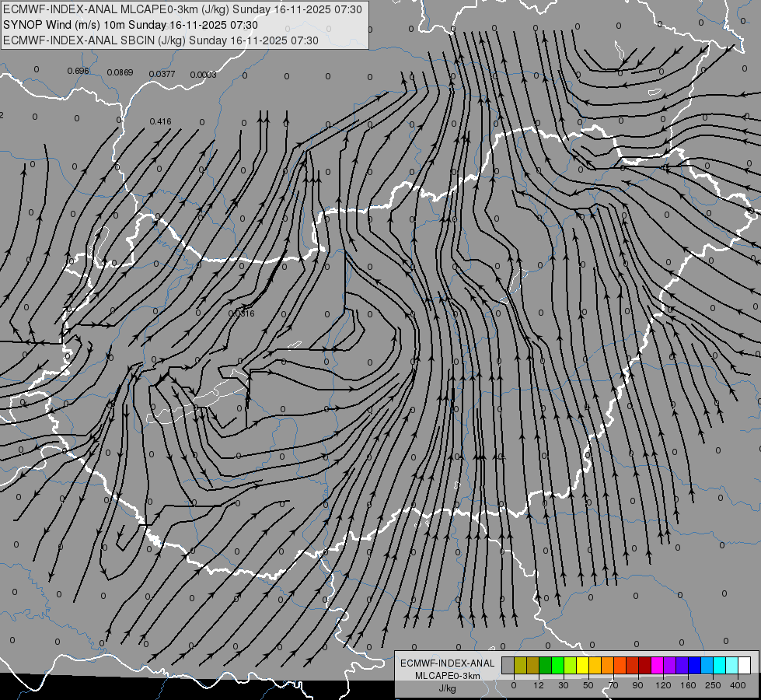The width and height of the screenshot is (761, 700).
Task: Click the pale cyan swatch below 400
Action: [732, 665]
